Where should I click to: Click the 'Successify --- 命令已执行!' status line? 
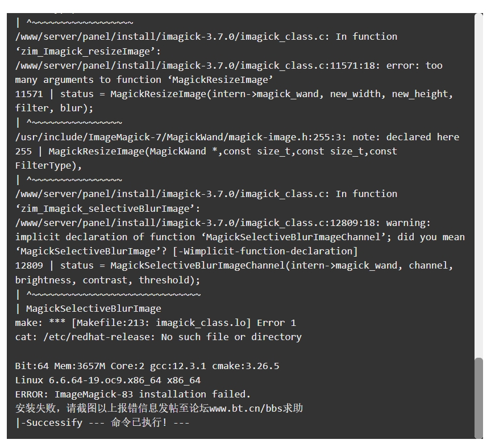click(102, 422)
